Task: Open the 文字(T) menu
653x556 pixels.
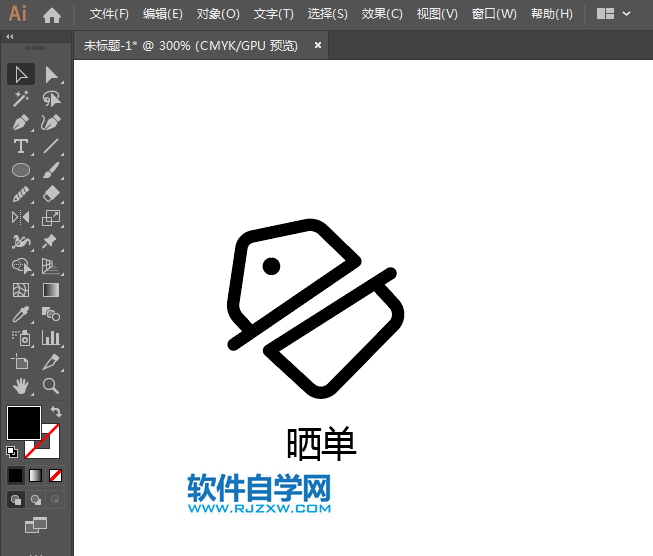Action: [274, 14]
